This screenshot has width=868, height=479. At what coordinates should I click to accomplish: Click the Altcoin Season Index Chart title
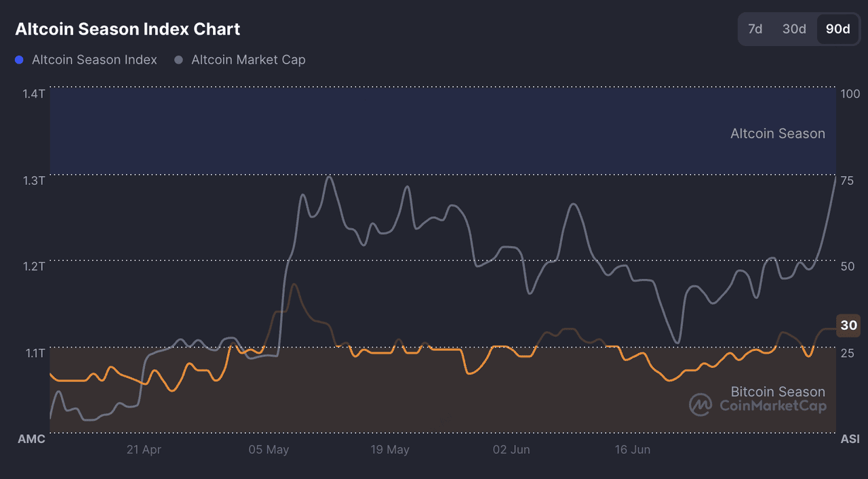point(127,29)
